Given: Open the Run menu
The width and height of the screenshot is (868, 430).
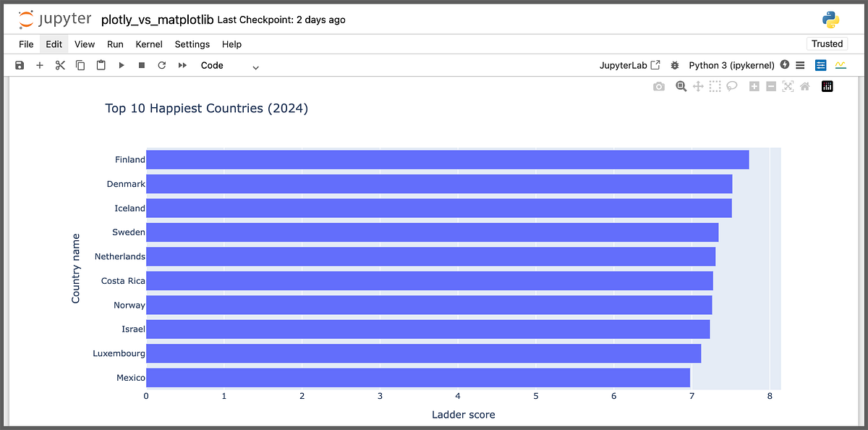Looking at the screenshot, I should coord(115,44).
